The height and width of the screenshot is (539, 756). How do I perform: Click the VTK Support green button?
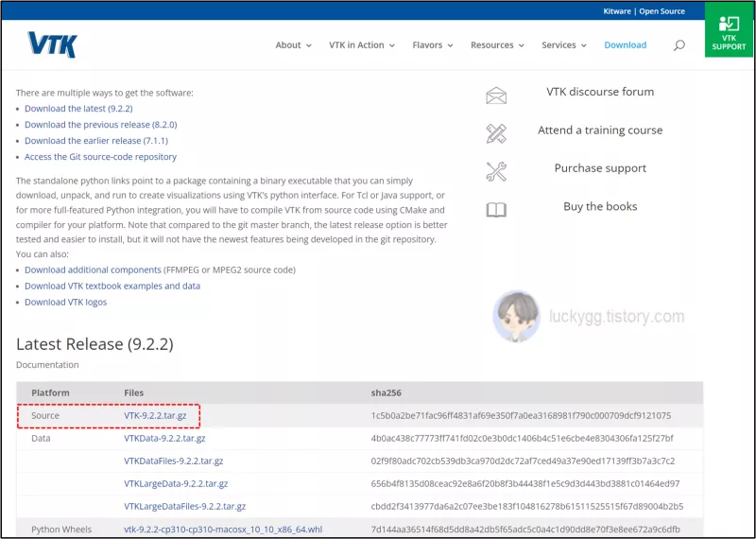click(x=729, y=30)
